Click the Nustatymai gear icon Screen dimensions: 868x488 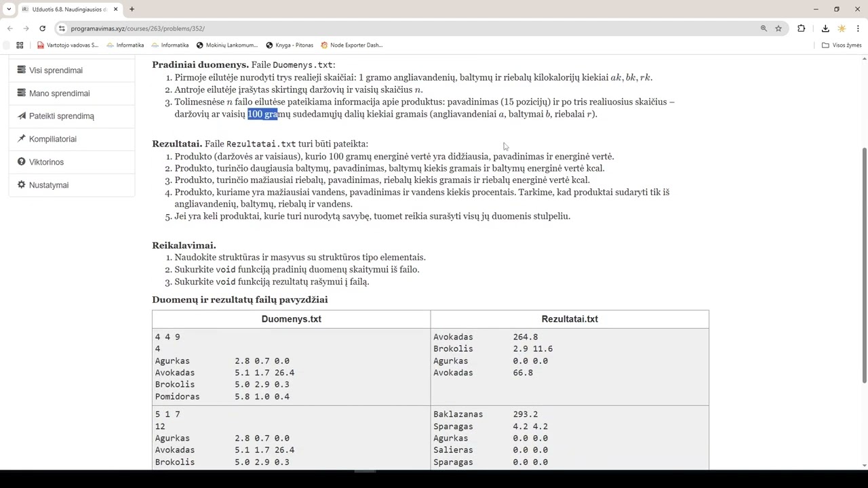[x=22, y=184]
